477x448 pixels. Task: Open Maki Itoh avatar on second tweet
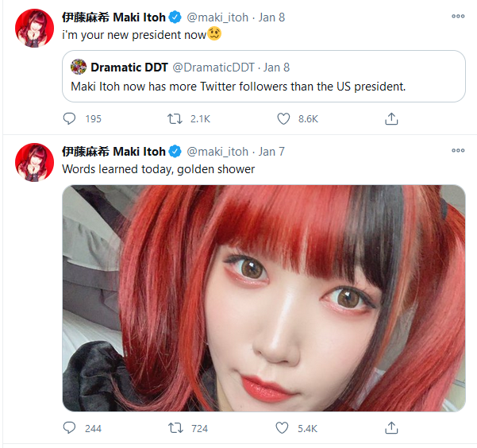point(34,162)
